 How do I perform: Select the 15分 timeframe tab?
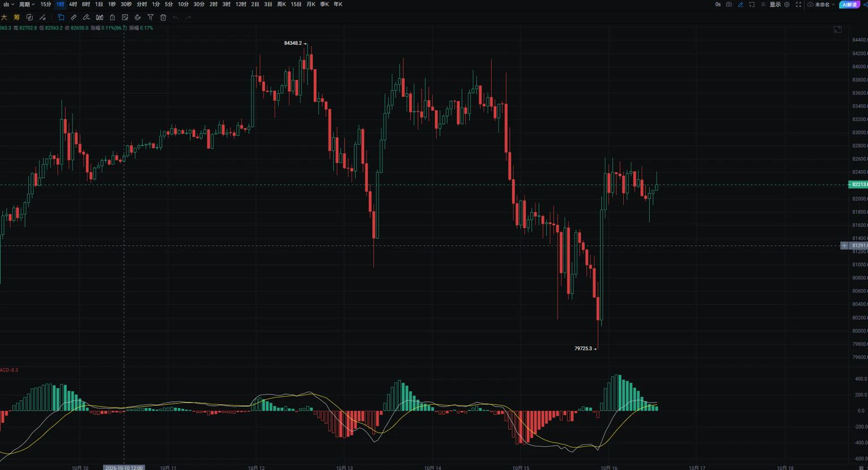point(46,5)
